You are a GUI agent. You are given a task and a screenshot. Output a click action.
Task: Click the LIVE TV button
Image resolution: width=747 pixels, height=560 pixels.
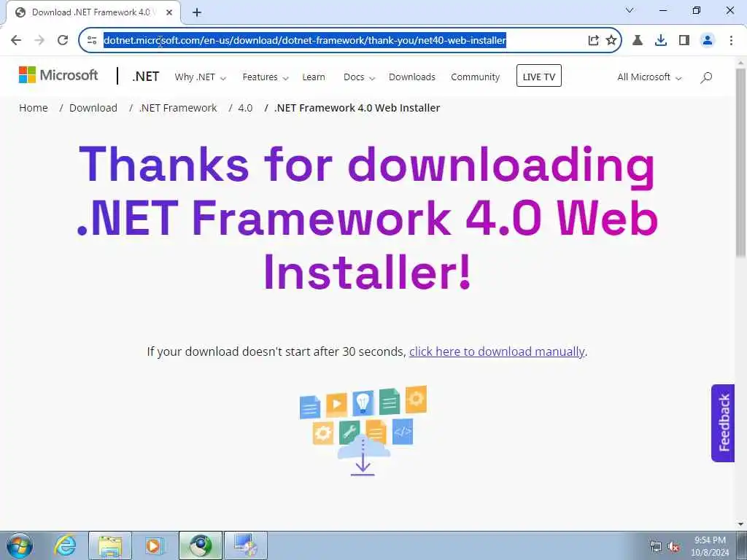click(539, 76)
